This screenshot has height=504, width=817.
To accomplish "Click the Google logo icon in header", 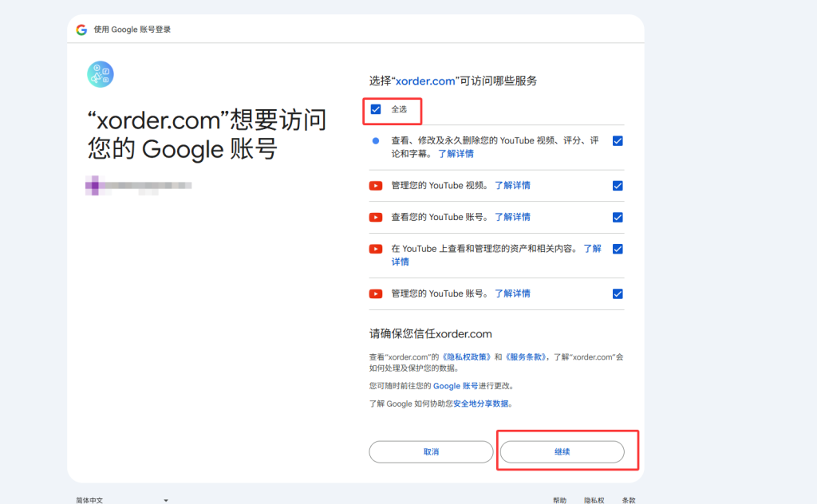I will click(81, 30).
